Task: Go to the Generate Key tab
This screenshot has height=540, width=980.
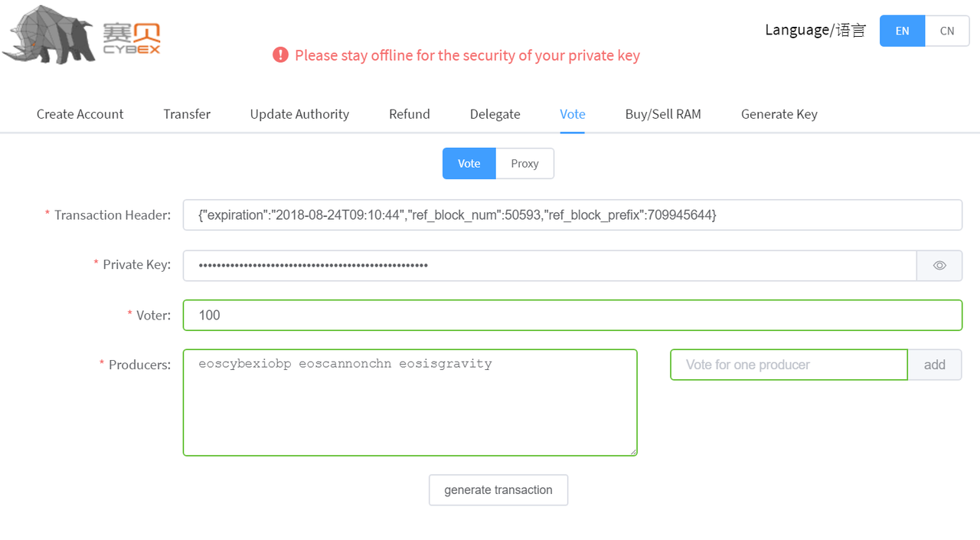Action: coord(779,114)
